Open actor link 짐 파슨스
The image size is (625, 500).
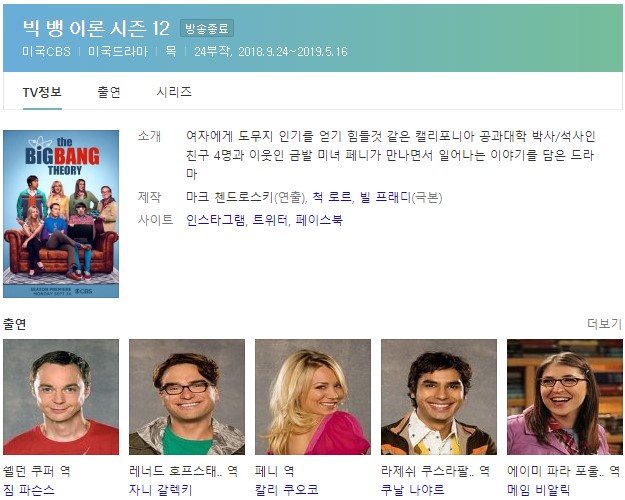tap(29, 490)
